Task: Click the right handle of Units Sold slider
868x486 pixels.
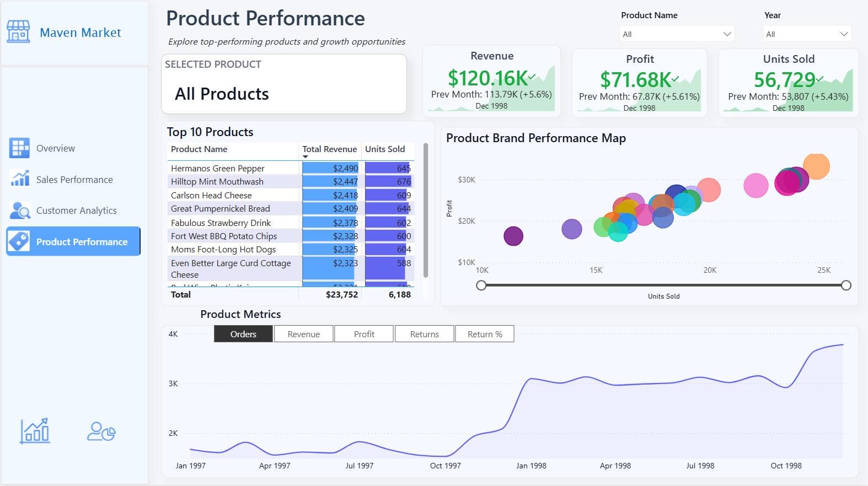Action: click(846, 285)
